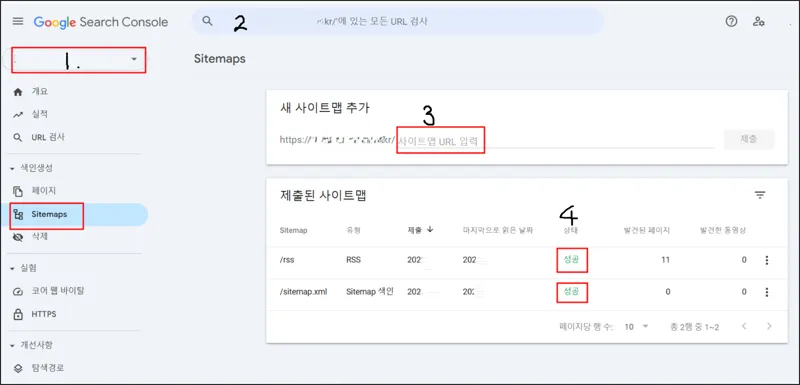
Task: Click the home icon beside 개요
Action: 18,92
